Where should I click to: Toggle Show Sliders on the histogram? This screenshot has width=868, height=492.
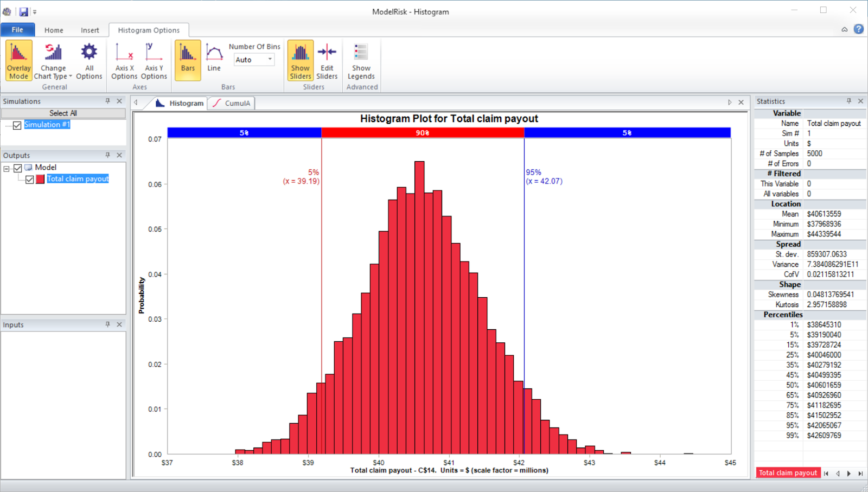[300, 60]
